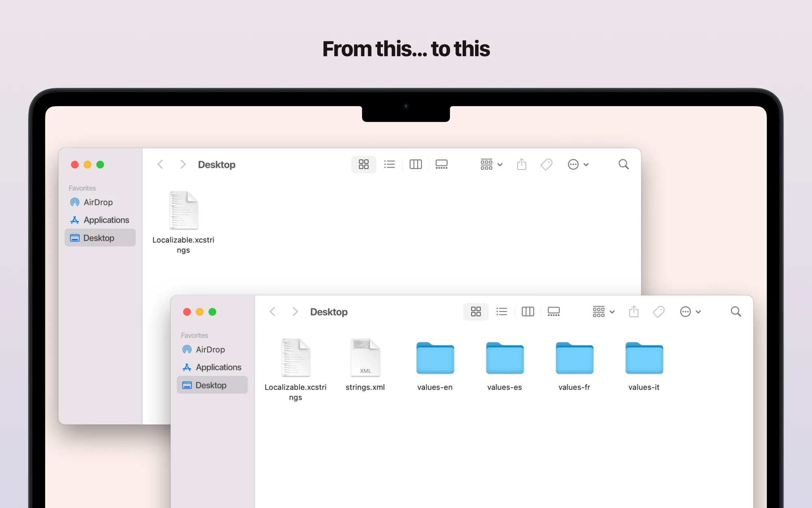
Task: Select Applications in front window sidebar
Action: [212, 367]
